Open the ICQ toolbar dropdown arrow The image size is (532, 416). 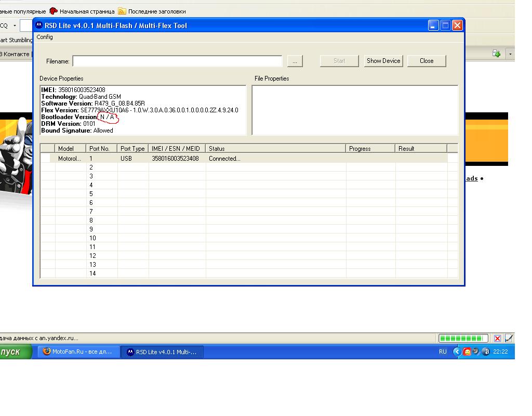(15, 25)
